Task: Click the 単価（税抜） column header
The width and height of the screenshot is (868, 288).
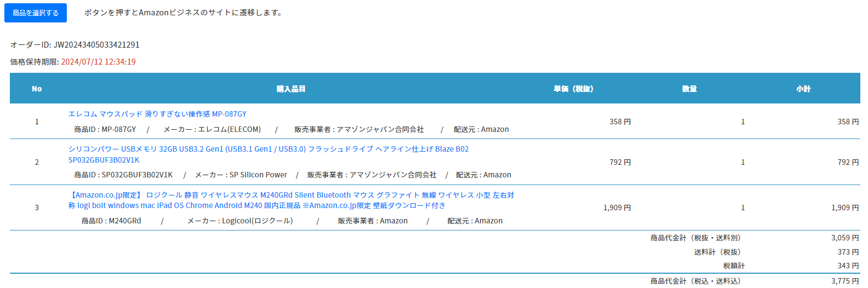Action: click(x=573, y=89)
